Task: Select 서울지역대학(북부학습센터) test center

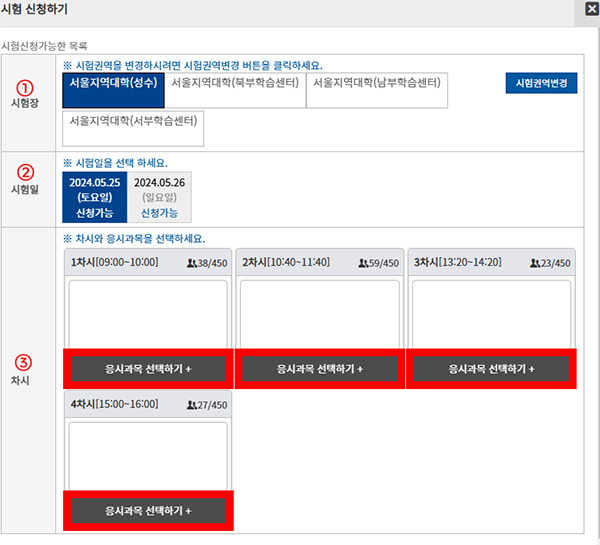Action: click(x=235, y=90)
